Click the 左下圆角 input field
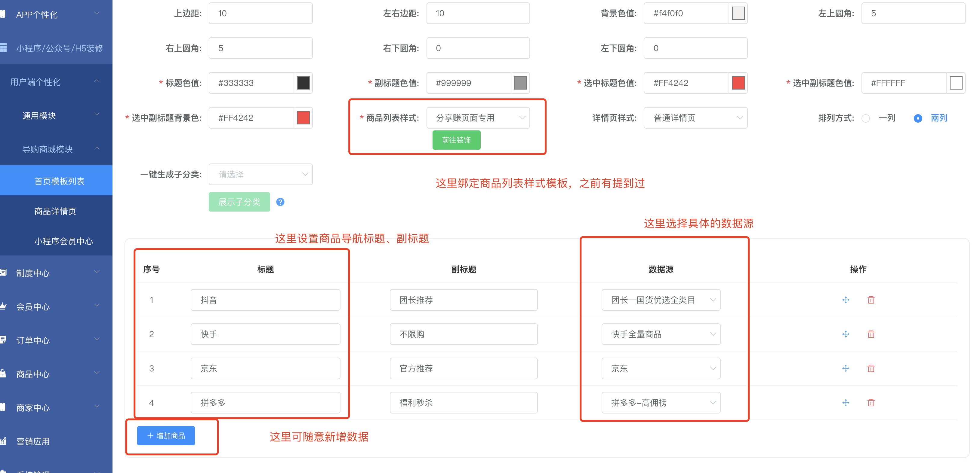 [x=695, y=48]
